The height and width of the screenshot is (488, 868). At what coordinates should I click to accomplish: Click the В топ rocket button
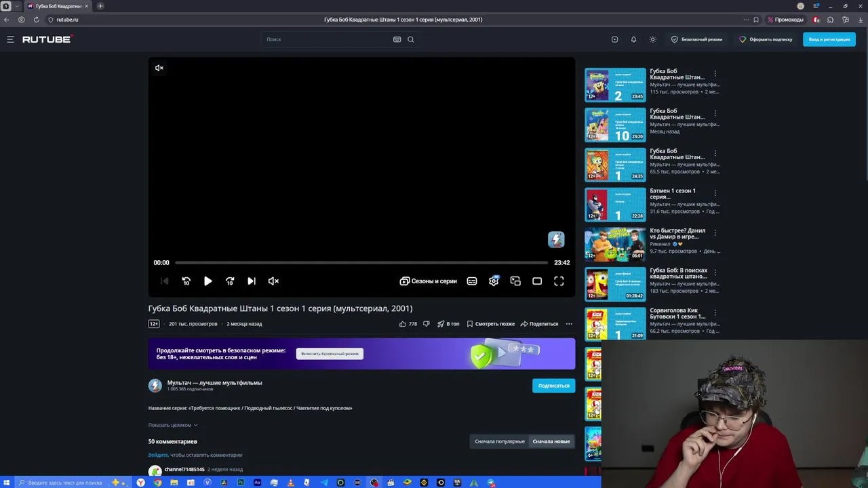coord(448,324)
